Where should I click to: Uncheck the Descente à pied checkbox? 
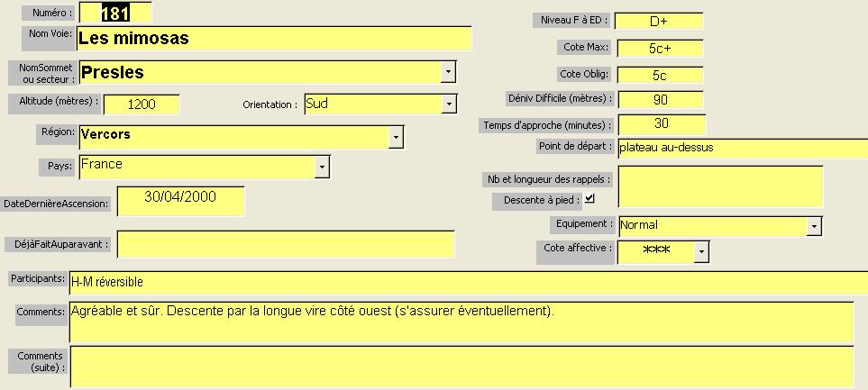click(x=589, y=198)
